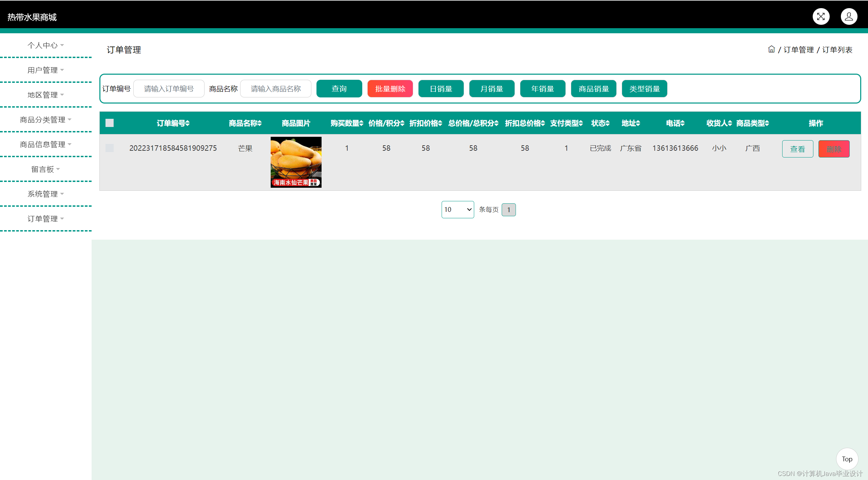868x480 pixels.
Task: Open the rows-per-page dropdown showing 10
Action: click(458, 209)
